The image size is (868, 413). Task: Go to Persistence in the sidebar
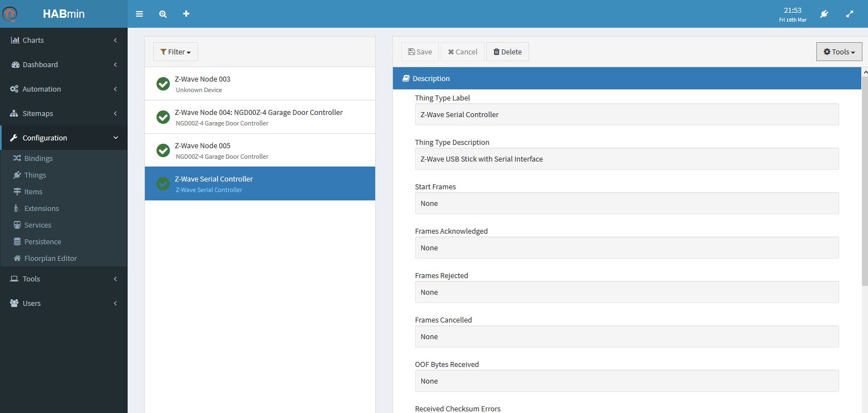[42, 241]
